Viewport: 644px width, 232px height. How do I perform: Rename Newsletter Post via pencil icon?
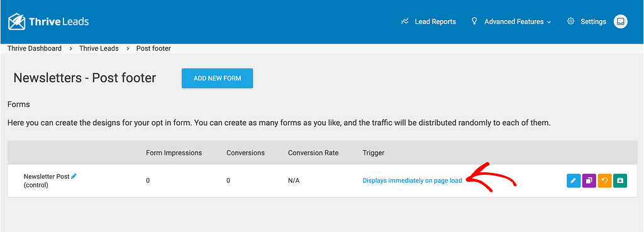click(74, 176)
